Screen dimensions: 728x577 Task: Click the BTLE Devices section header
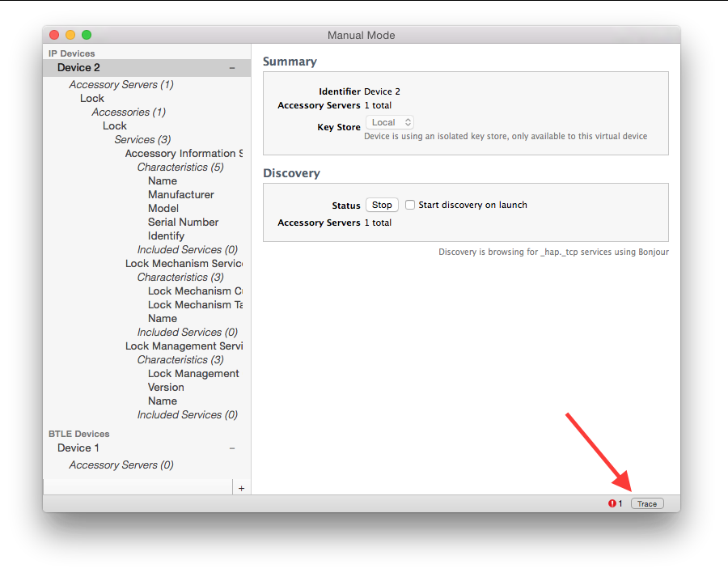[x=79, y=434]
